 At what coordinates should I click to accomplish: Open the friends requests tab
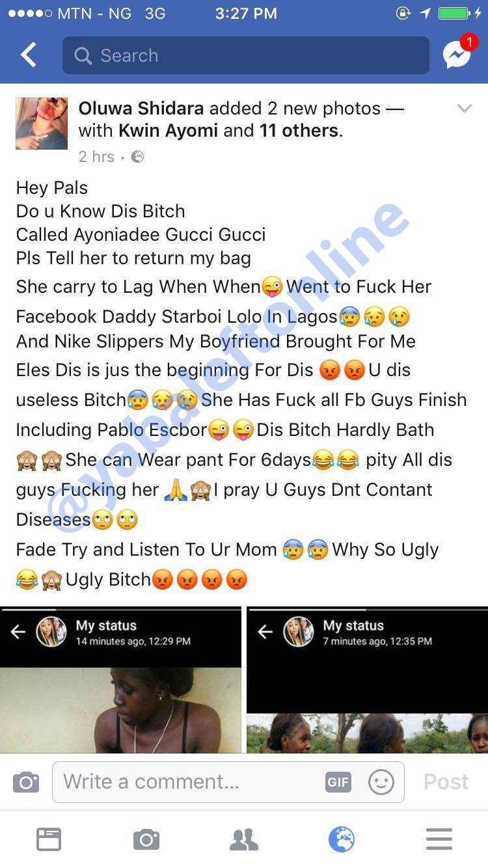tap(244, 839)
